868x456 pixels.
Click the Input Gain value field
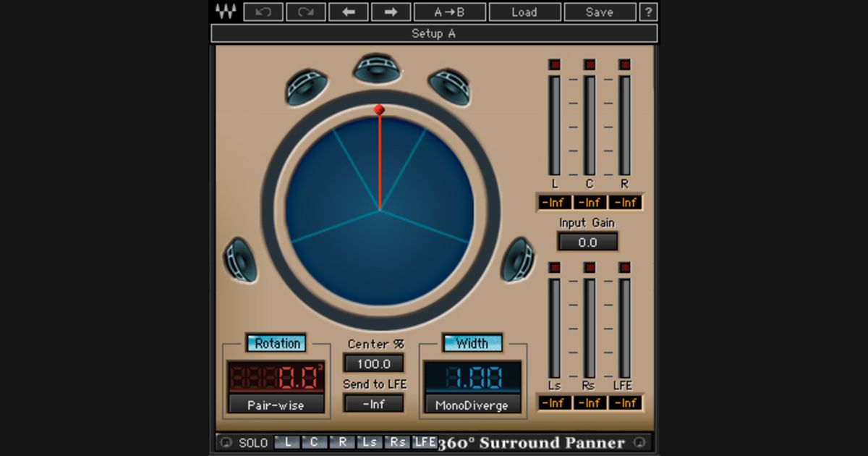(x=588, y=242)
